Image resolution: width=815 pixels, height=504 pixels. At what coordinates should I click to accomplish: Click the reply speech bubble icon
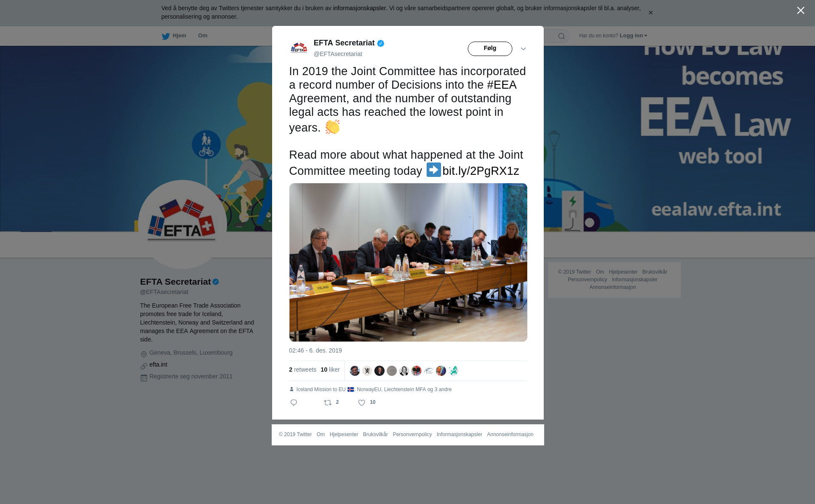[294, 403]
